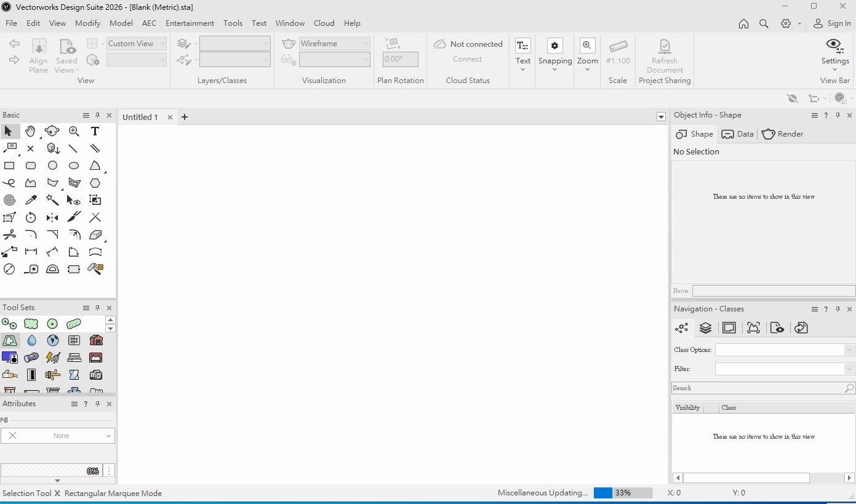Open the red barn building tool set

(96, 340)
